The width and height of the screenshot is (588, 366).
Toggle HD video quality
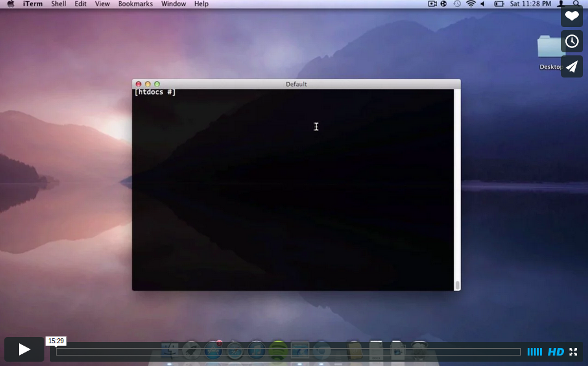click(555, 352)
